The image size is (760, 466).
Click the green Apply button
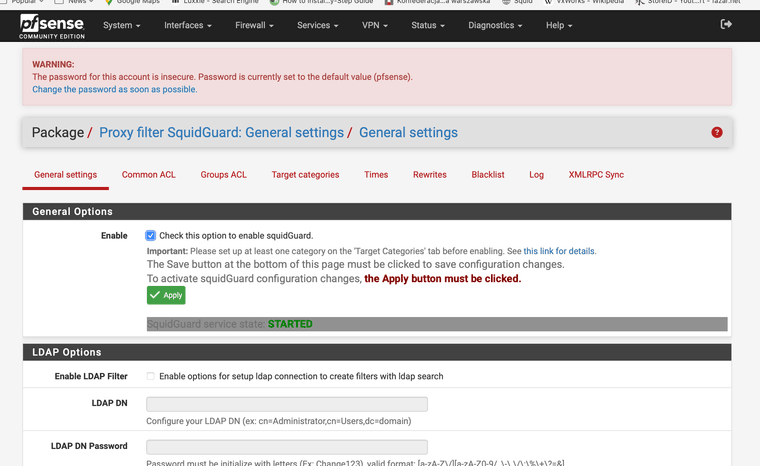[x=166, y=295]
